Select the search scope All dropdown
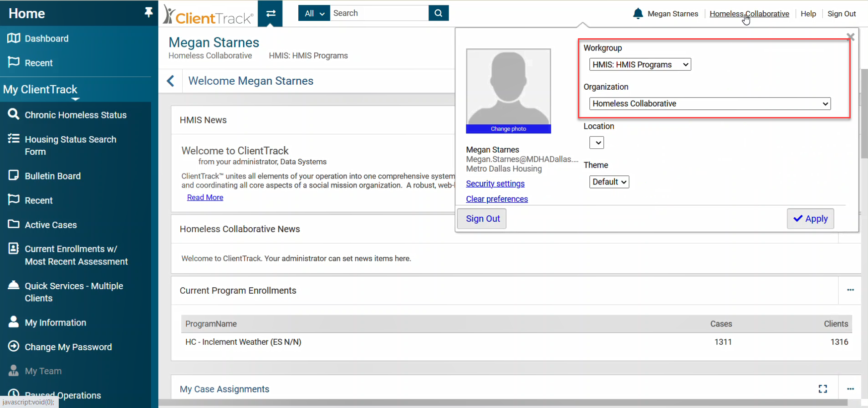This screenshot has height=408, width=868. (x=314, y=13)
